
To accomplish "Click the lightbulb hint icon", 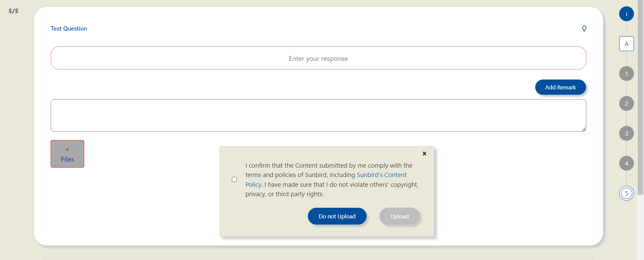I will tap(584, 29).
